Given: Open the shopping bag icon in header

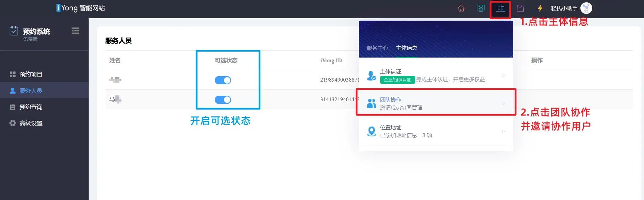Looking at the screenshot, I should tap(520, 8).
